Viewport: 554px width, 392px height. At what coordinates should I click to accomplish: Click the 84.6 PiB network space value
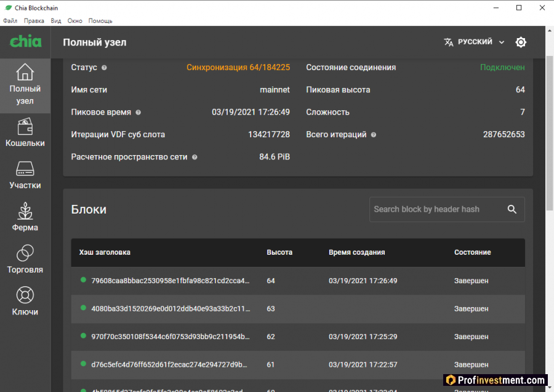tap(275, 157)
